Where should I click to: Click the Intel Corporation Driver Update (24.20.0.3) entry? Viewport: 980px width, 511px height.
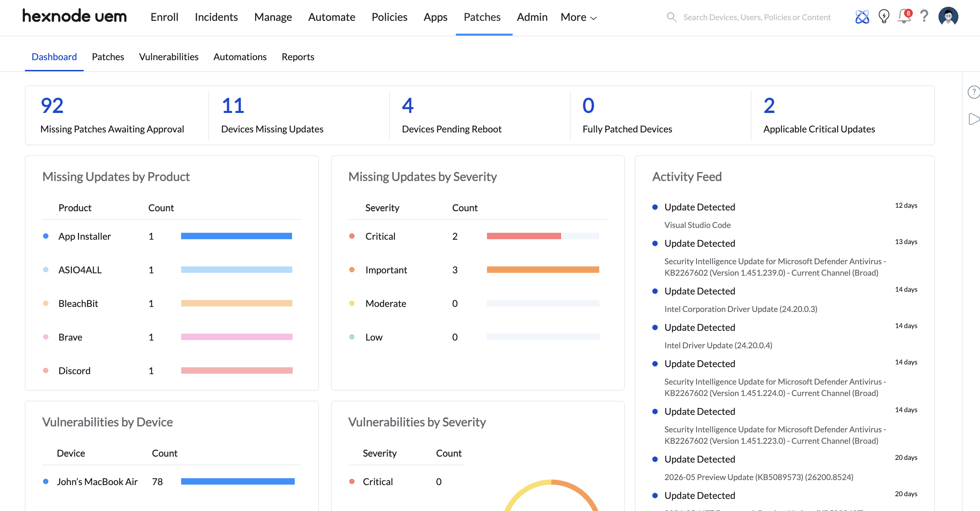pos(740,309)
